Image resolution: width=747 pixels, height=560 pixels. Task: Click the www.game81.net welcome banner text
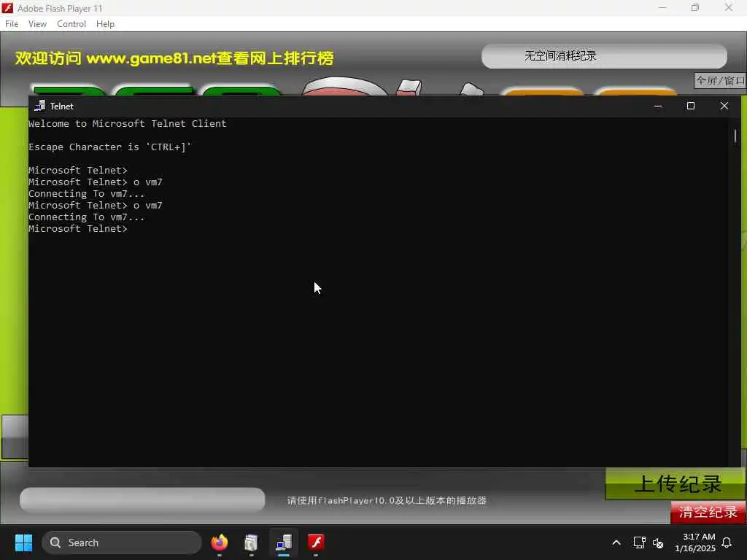click(174, 58)
